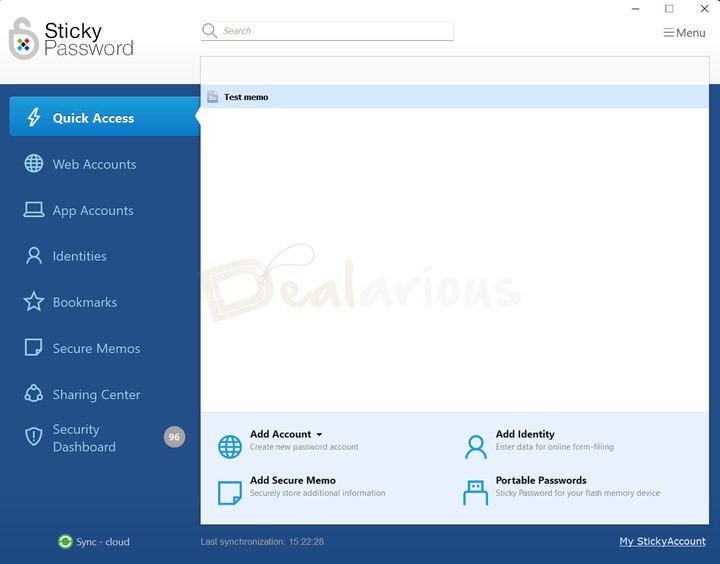Click the Portable Passwords USB drive icon

(476, 493)
